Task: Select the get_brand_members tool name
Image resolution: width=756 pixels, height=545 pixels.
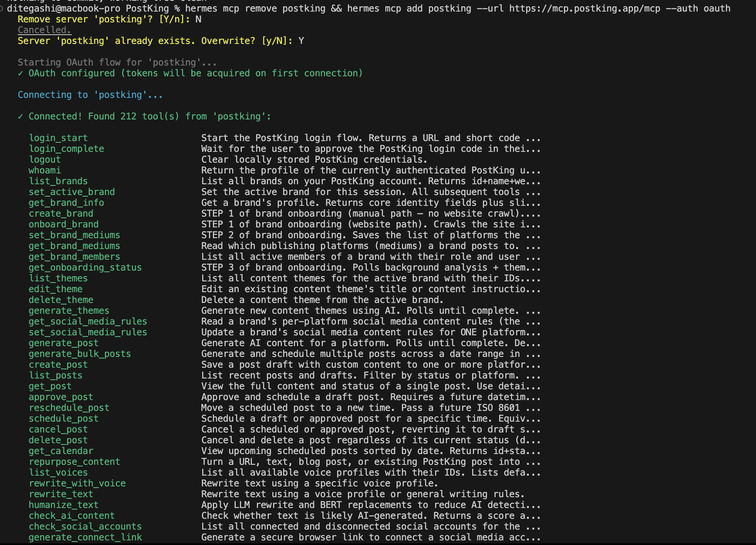Action: (74, 257)
